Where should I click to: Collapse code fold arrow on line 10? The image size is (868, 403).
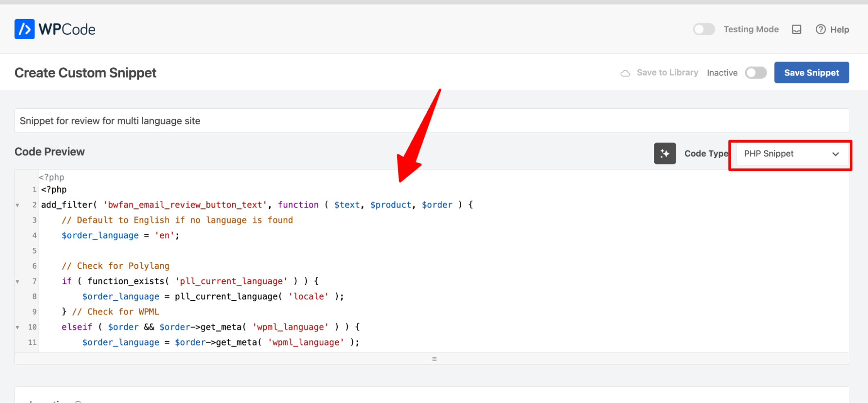tap(17, 327)
